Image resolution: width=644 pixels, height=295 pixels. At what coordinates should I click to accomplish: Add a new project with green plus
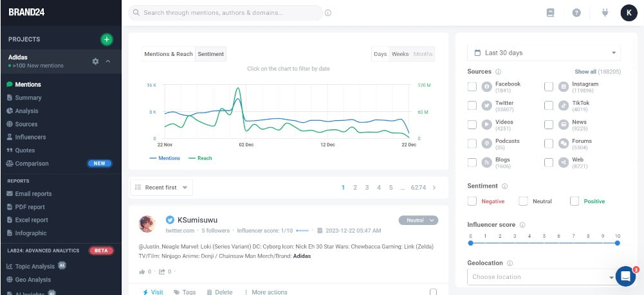(107, 39)
